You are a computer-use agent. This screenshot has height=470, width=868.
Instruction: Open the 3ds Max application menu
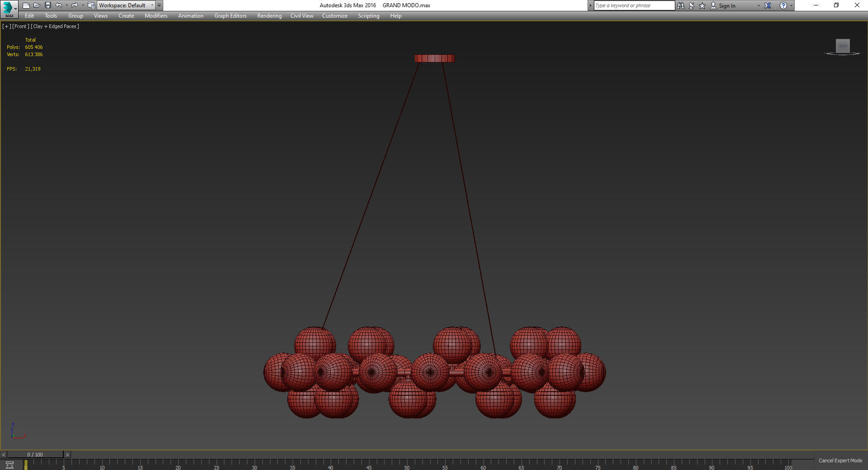[x=9, y=9]
